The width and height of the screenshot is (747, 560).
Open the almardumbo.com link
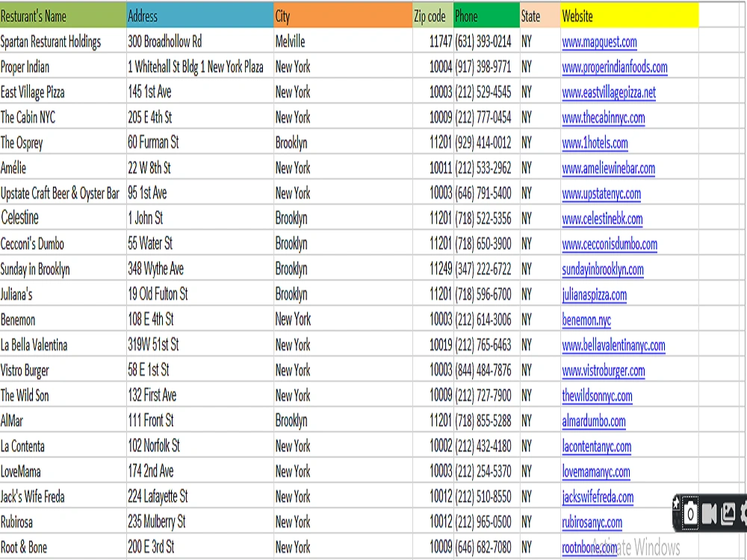coord(594,420)
